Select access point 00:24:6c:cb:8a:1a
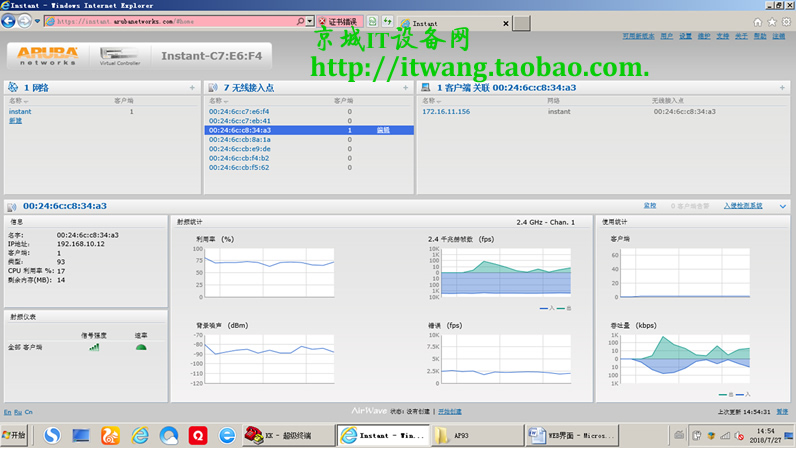Screen dimensions: 796x449 240,139
